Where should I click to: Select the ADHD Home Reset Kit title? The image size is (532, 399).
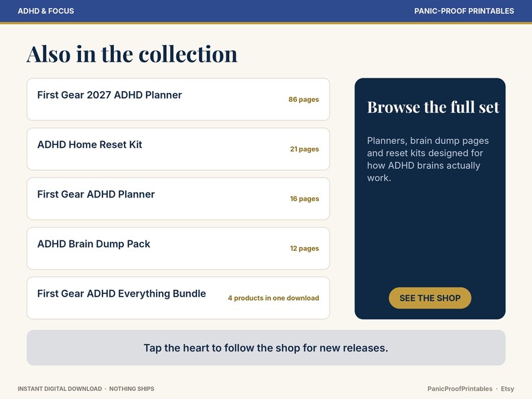point(90,145)
